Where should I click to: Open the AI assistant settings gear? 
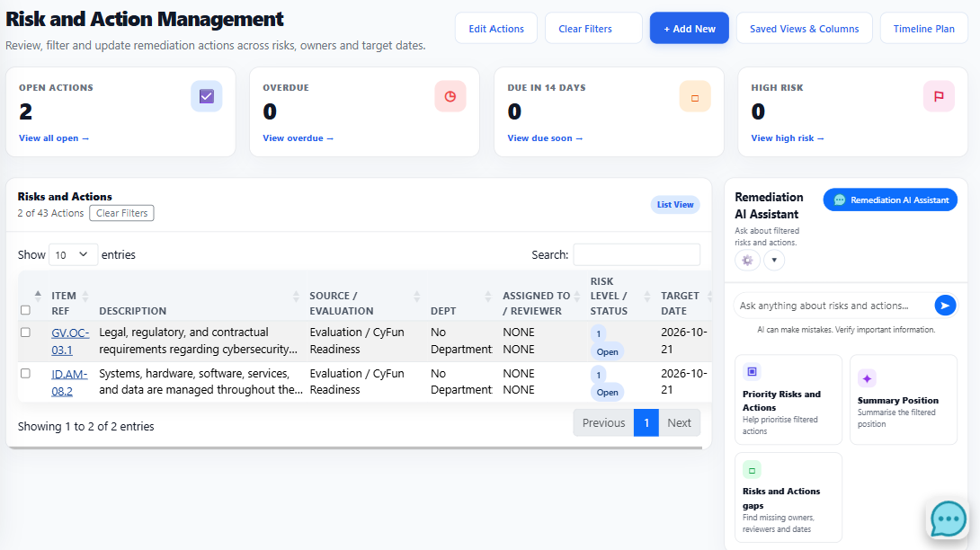tap(747, 260)
